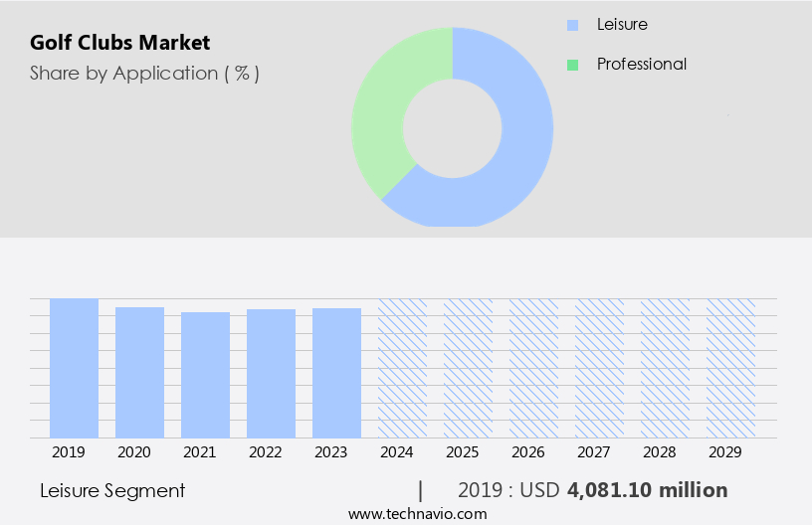
Task: Click the Share by Application subtitle
Action: 144,74
